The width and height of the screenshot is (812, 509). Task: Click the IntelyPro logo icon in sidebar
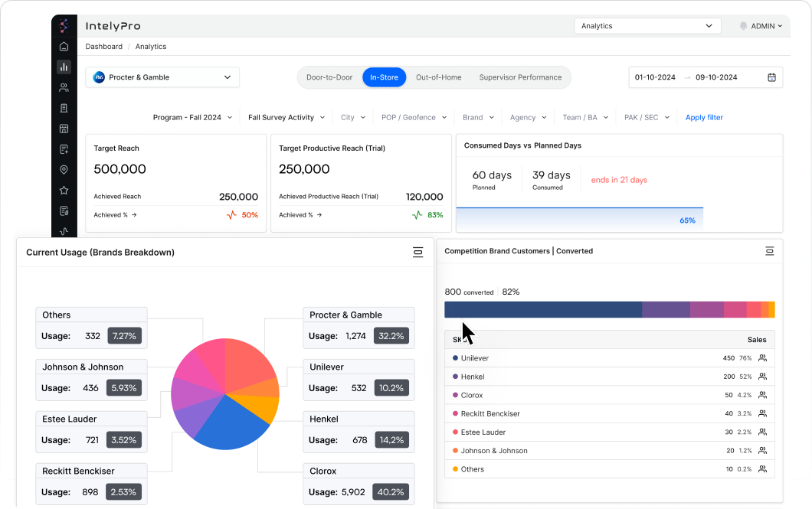click(x=64, y=26)
